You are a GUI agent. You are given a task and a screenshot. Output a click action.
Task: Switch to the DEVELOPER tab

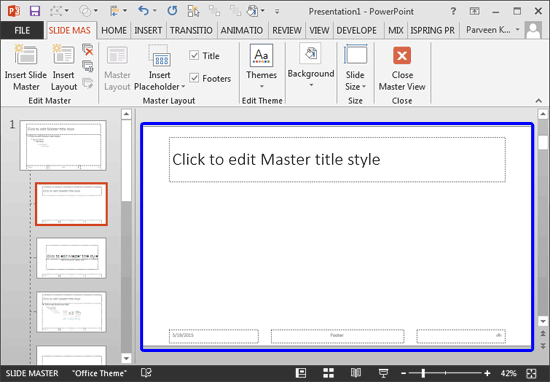[x=357, y=31]
